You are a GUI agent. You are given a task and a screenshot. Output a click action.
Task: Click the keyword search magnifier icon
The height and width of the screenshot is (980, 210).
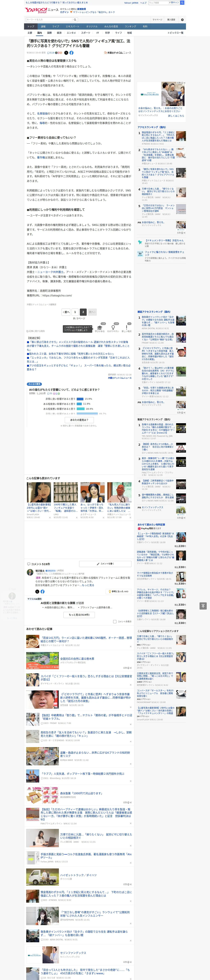(x=75, y=20)
